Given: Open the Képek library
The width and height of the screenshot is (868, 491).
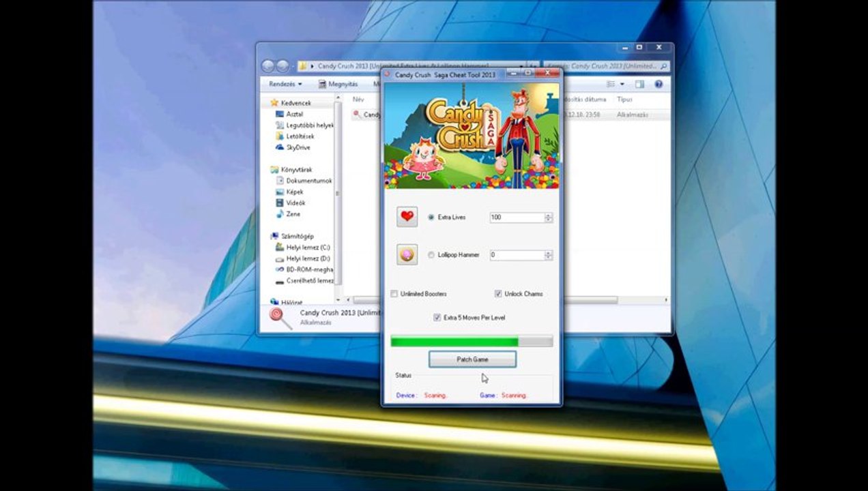Looking at the screenshot, I should pos(295,192).
